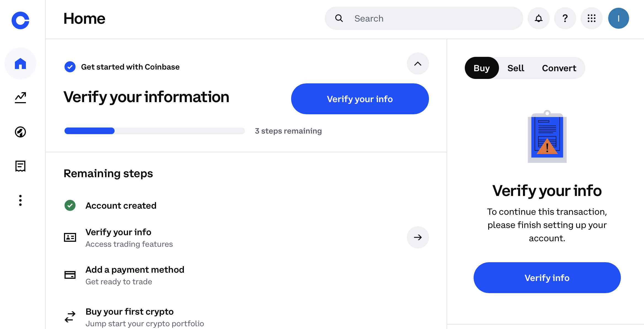Open the Transactions receipt sidebar icon
The height and width of the screenshot is (329, 644).
(x=20, y=166)
